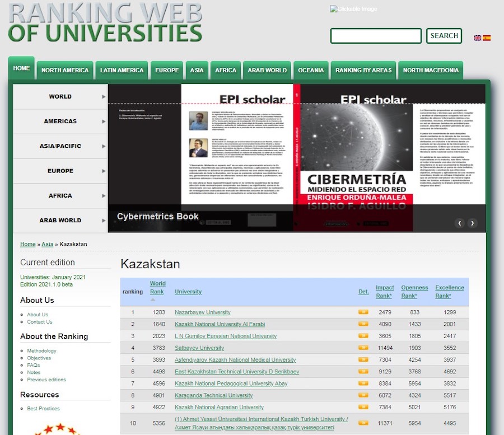This screenshot has height=435, width=504.
Task: Open details icon for Kazakh National Agrarian University
Action: click(363, 407)
